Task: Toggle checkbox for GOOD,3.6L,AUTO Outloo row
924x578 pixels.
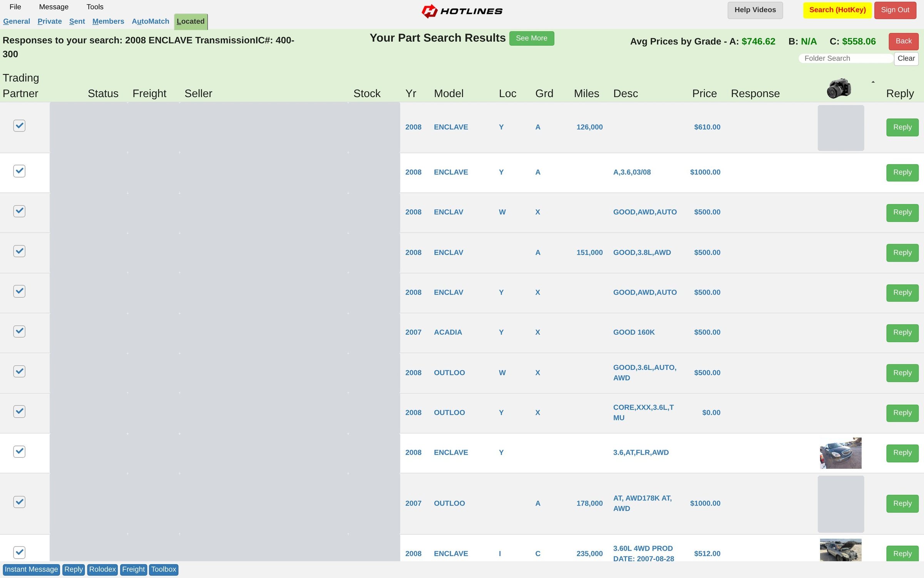Action: 19,371
